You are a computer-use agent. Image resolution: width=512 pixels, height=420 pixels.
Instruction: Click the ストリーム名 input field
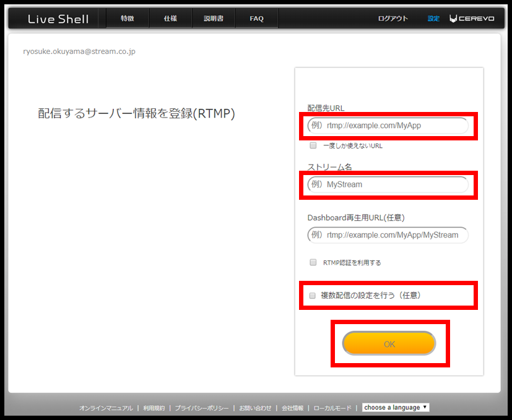(388, 184)
